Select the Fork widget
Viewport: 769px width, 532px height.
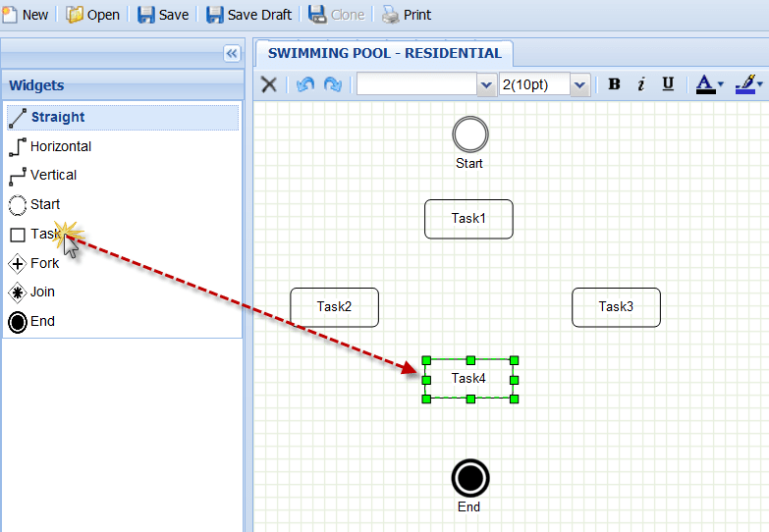[44, 263]
